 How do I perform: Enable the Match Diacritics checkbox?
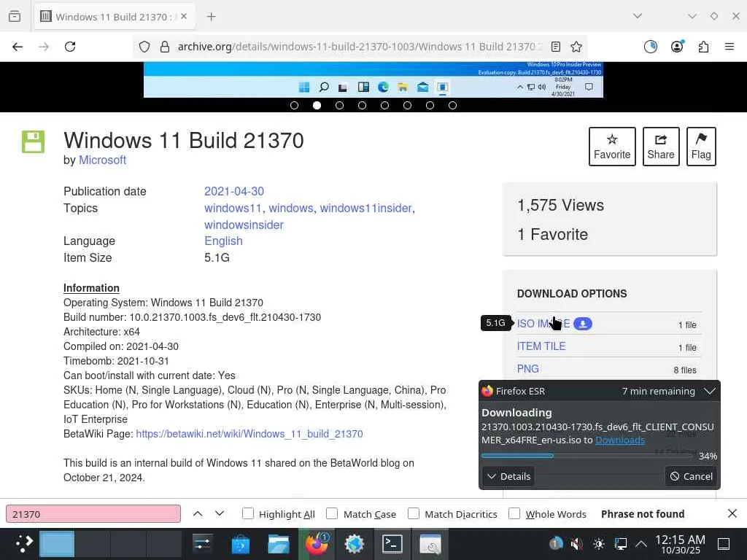click(414, 513)
